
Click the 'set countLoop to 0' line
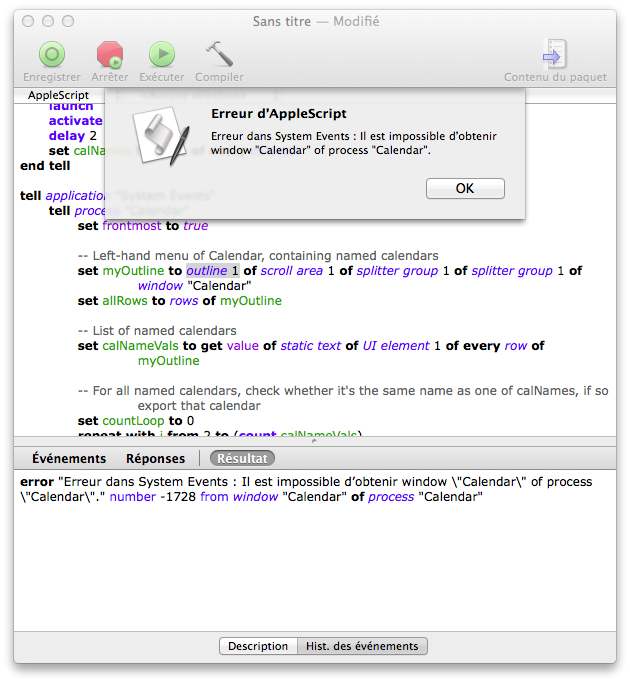[136, 421]
